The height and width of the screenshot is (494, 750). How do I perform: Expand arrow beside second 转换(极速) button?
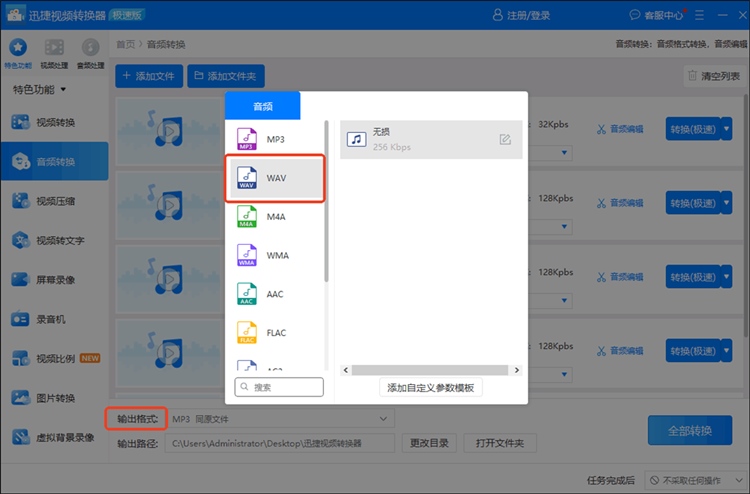tap(727, 203)
